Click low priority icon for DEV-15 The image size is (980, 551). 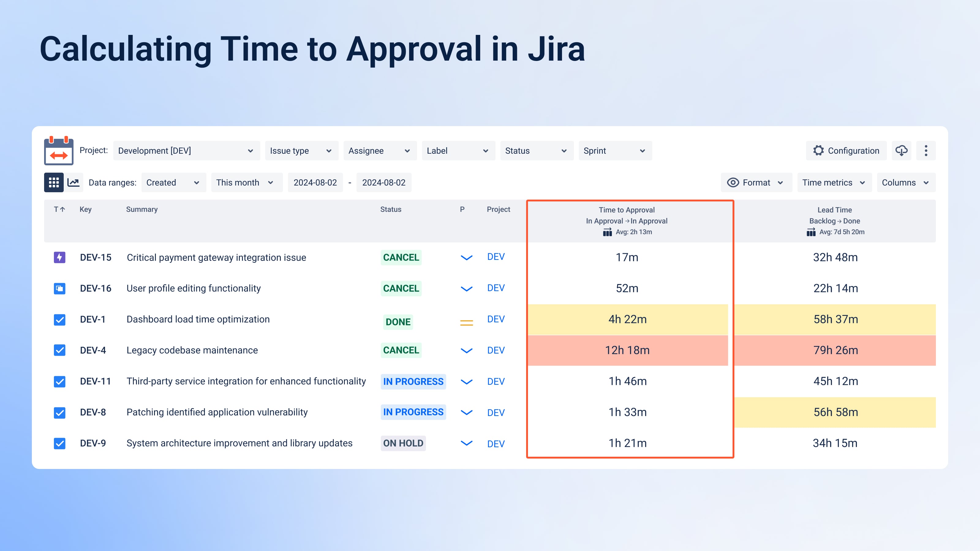click(x=466, y=257)
